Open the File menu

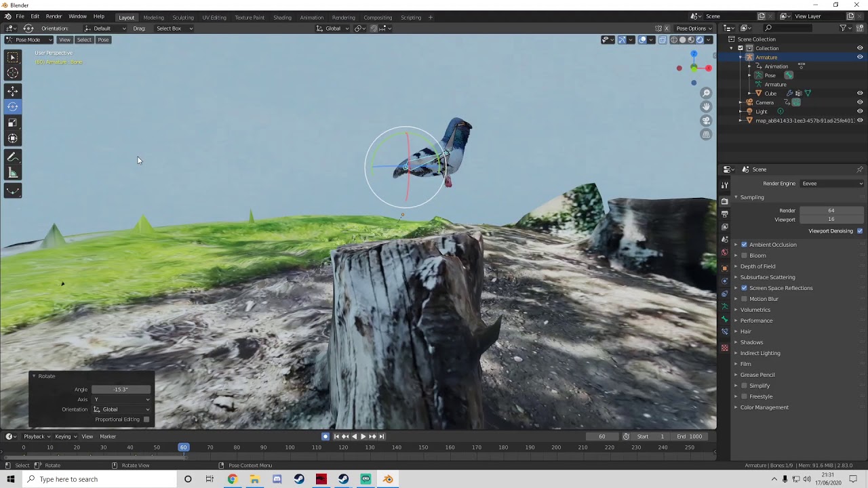pyautogui.click(x=20, y=16)
